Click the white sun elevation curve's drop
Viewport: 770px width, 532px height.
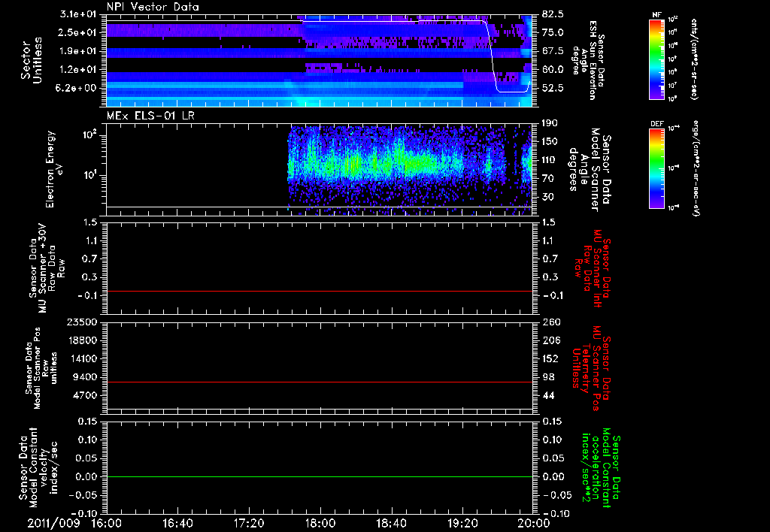[x=492, y=56]
